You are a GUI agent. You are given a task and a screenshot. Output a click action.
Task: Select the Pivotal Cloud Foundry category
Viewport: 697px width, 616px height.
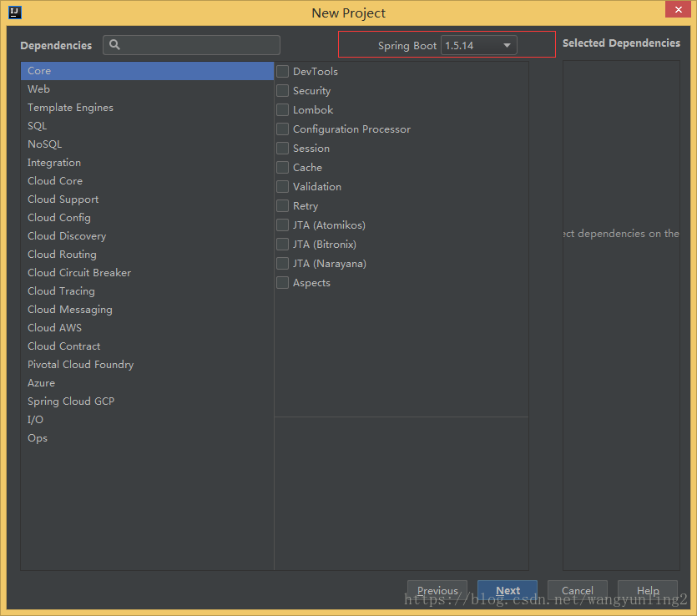point(147,365)
